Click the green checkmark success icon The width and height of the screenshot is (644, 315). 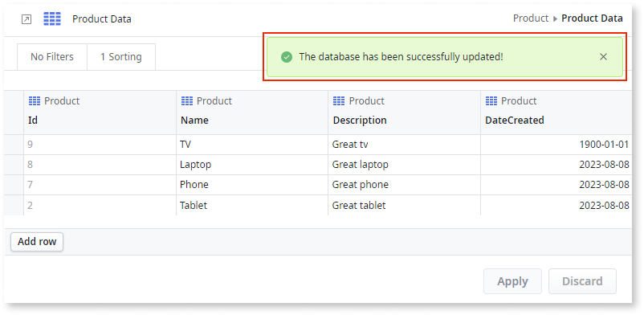287,57
